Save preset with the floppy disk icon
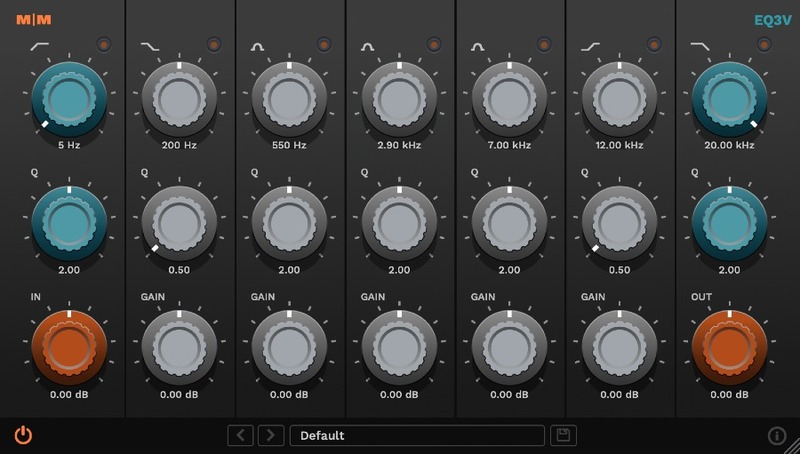Image resolution: width=800 pixels, height=454 pixels. click(x=563, y=435)
